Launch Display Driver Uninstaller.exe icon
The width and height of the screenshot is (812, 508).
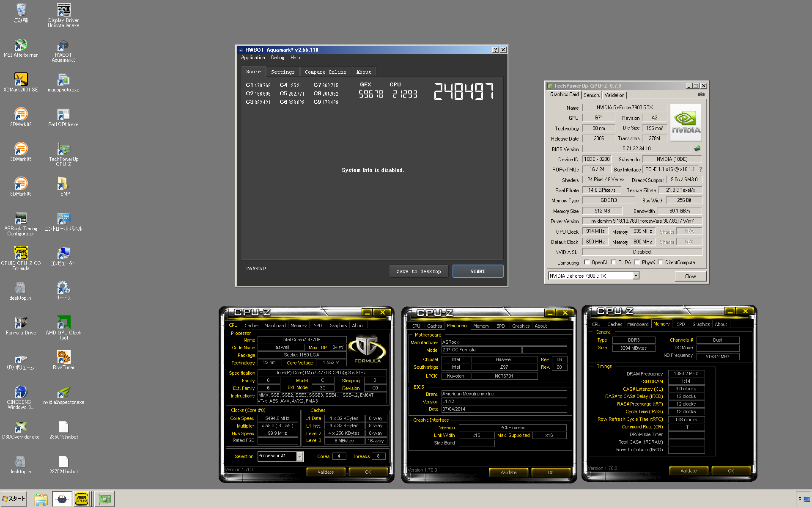coord(63,15)
